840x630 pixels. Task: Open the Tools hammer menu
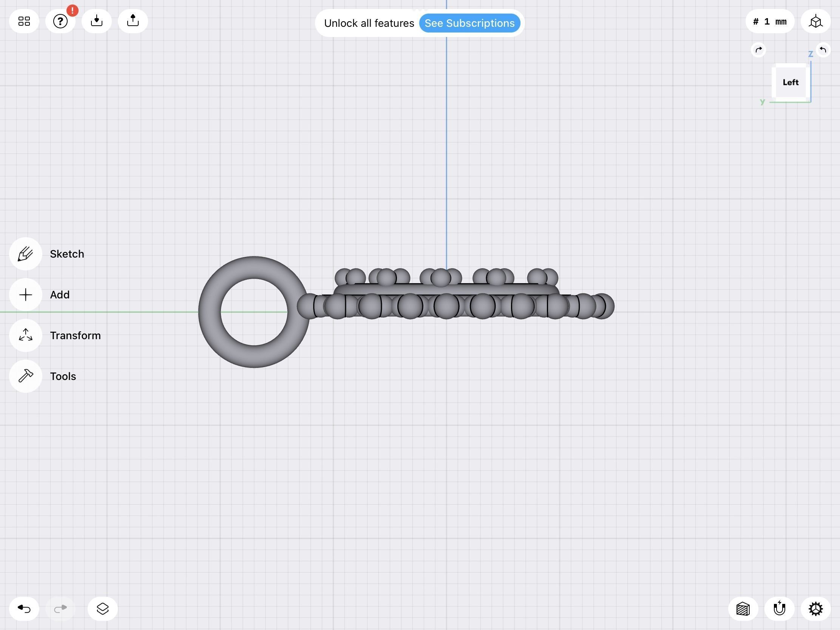click(x=25, y=376)
